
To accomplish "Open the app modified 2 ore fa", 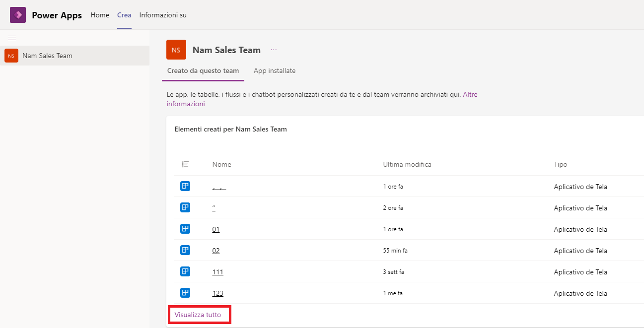I will pyautogui.click(x=214, y=208).
